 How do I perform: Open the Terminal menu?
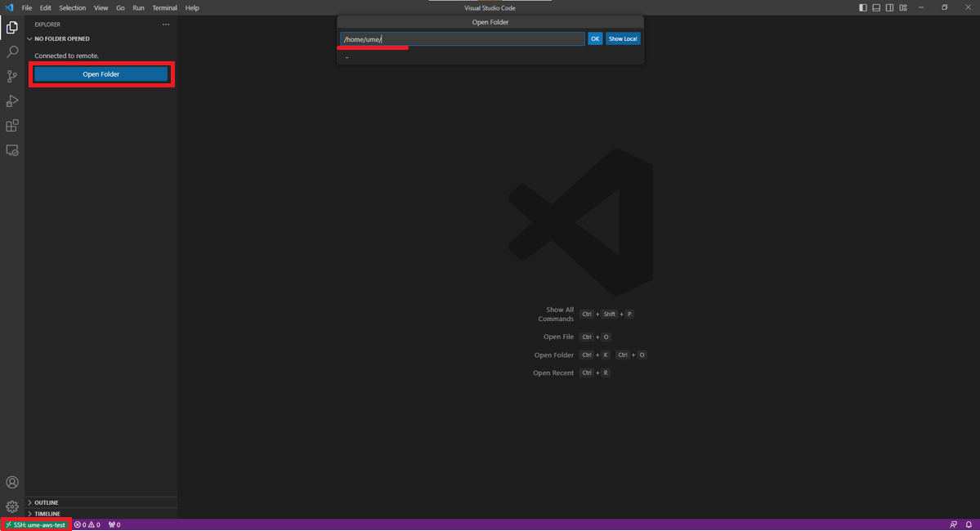pos(164,7)
